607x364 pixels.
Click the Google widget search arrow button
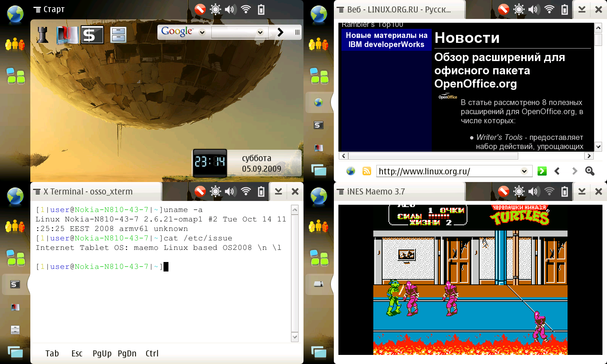coord(280,32)
